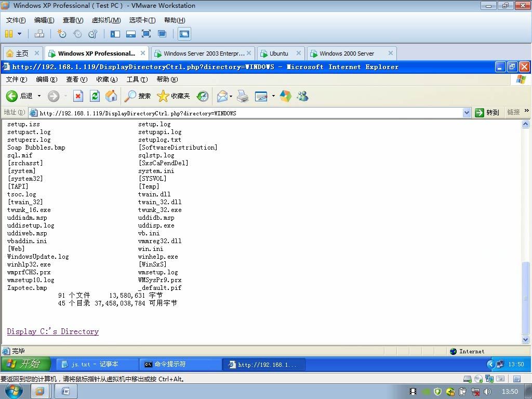This screenshot has height=399, width=532.
Task: Click the [system32] directory entry
Action: click(x=25, y=179)
